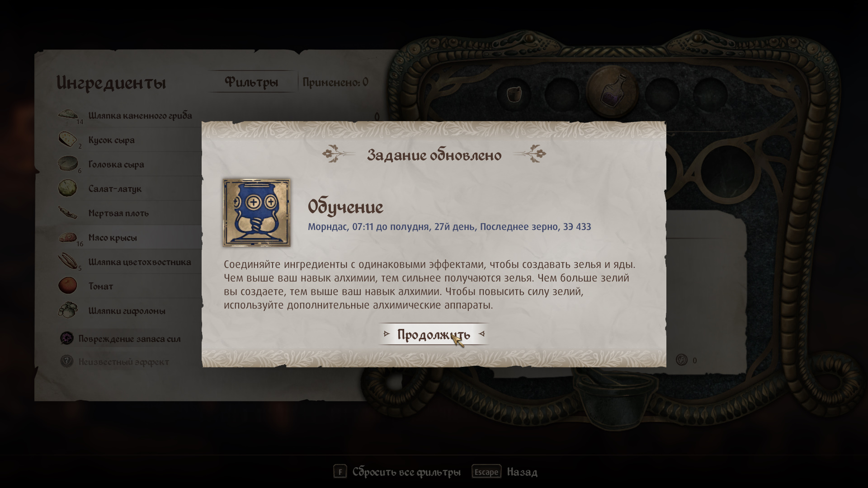Click the Продолжить button
The width and height of the screenshot is (868, 488).
coord(434,334)
